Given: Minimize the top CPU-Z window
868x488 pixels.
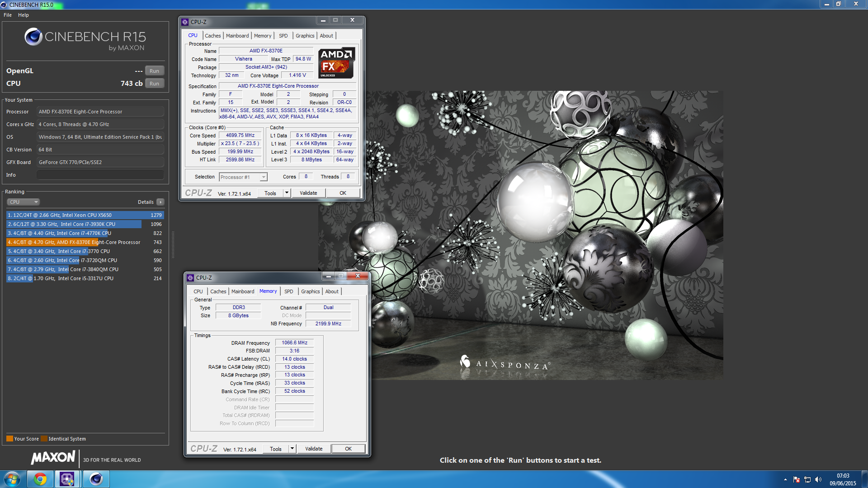Looking at the screenshot, I should click(x=323, y=20).
